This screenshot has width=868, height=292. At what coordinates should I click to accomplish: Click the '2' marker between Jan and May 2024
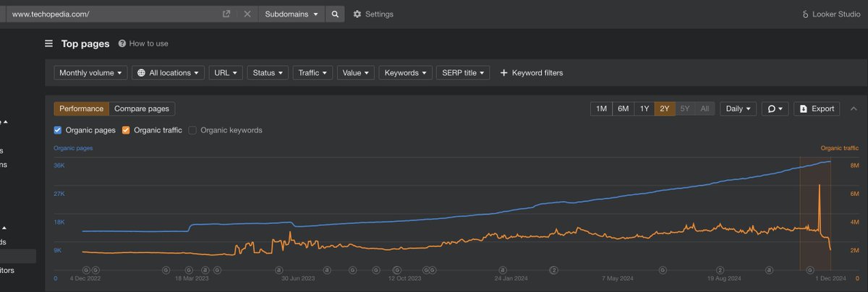[553, 270]
